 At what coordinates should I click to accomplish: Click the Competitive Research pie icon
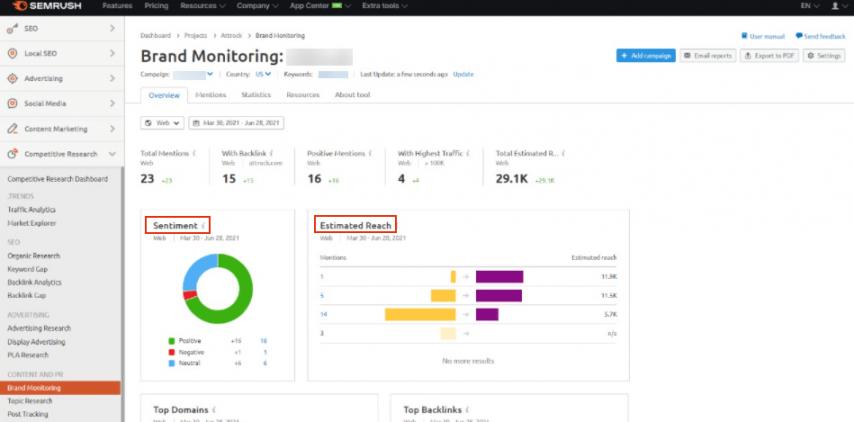click(12, 154)
